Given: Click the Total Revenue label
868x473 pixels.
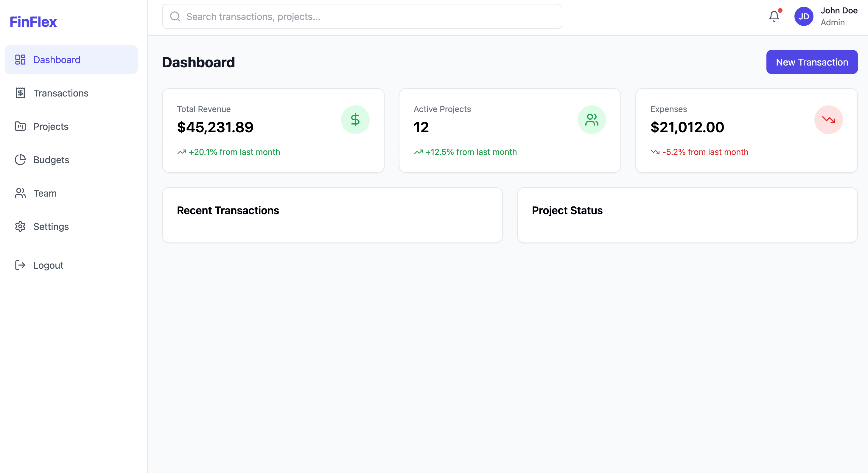Looking at the screenshot, I should pyautogui.click(x=204, y=109).
